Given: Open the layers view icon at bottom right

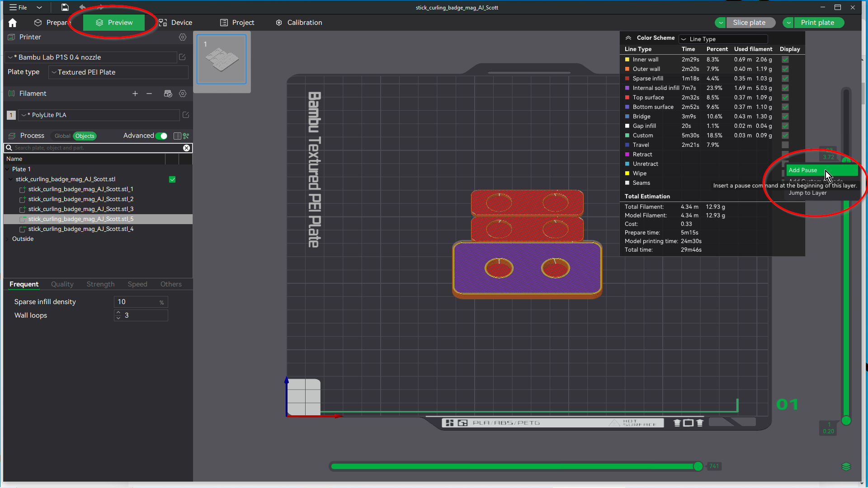Looking at the screenshot, I should pos(846,466).
